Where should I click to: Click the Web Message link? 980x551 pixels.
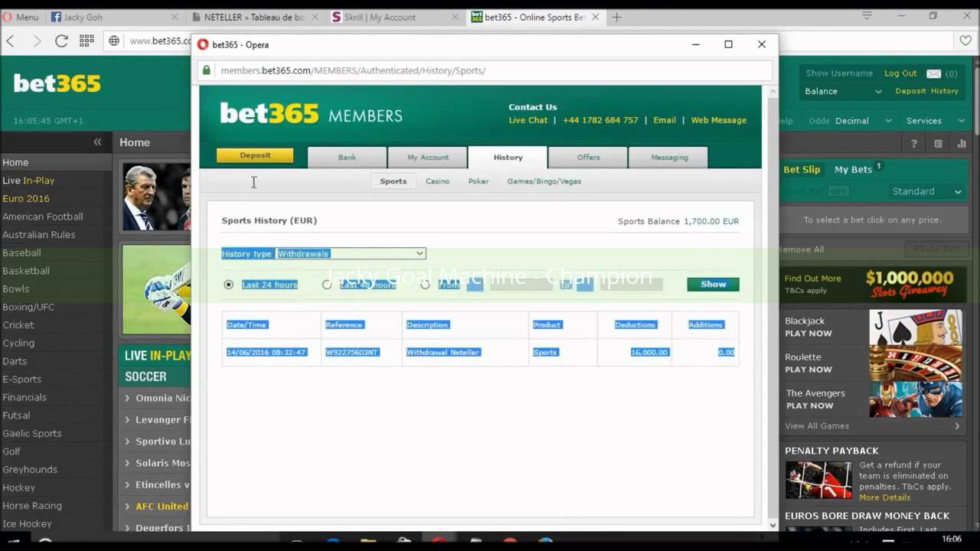(x=718, y=120)
